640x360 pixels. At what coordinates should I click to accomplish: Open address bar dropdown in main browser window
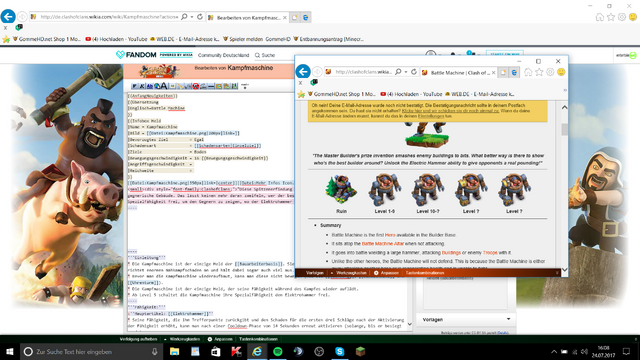pyautogui.click(x=192, y=17)
